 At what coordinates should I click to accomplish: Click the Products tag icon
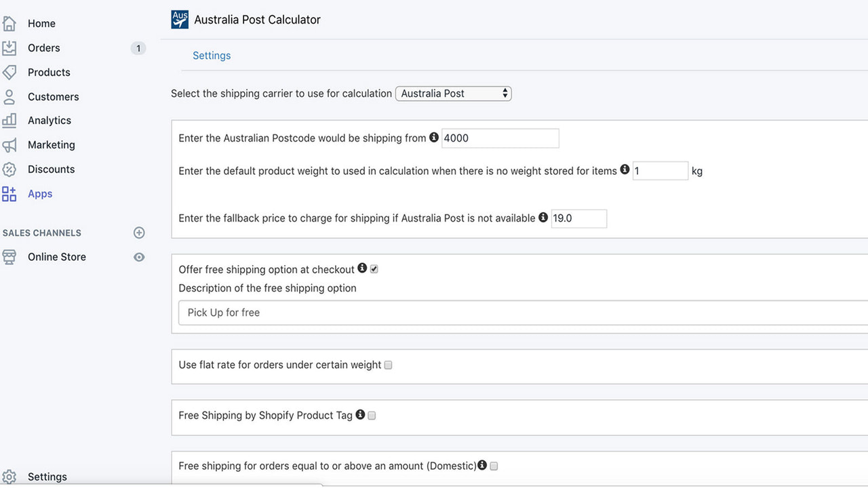click(9, 72)
